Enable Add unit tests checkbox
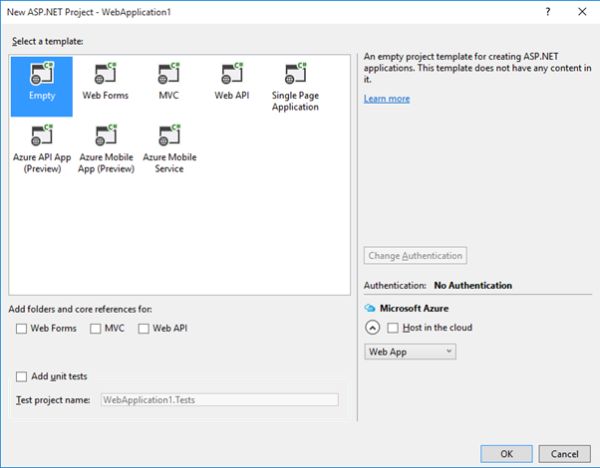This screenshot has height=468, width=600. [21, 377]
